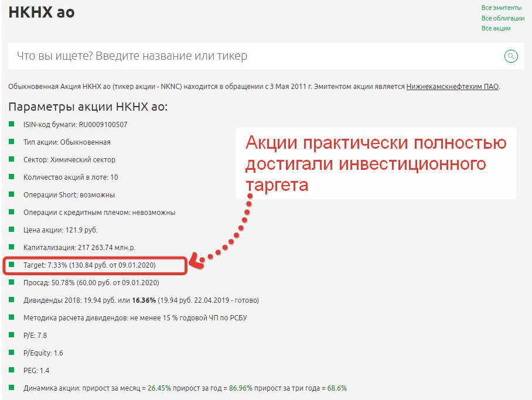This screenshot has height=400, width=532.
Task: Click green bullet beside P/E value
Action: (11, 335)
